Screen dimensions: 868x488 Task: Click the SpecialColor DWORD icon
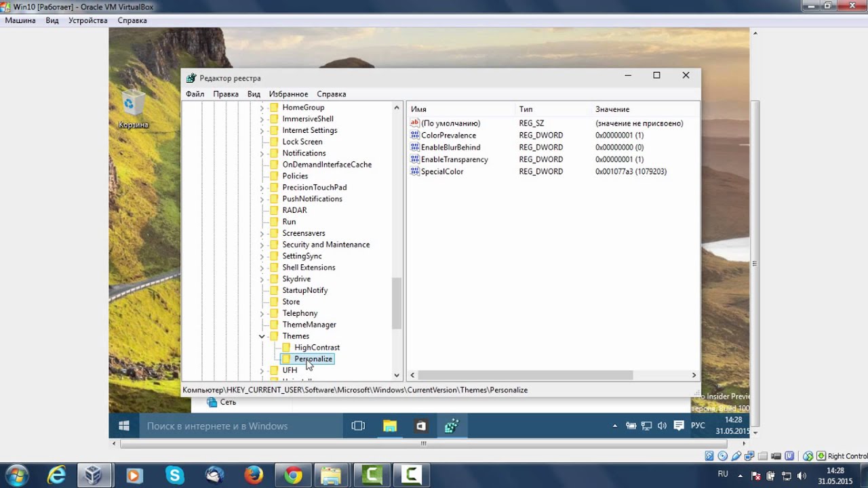415,172
